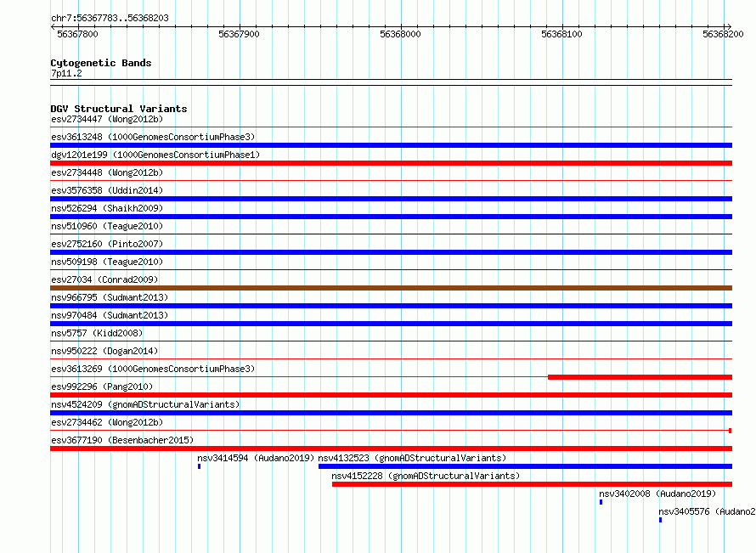Click the small blue nsv3405576 marker

(660, 520)
